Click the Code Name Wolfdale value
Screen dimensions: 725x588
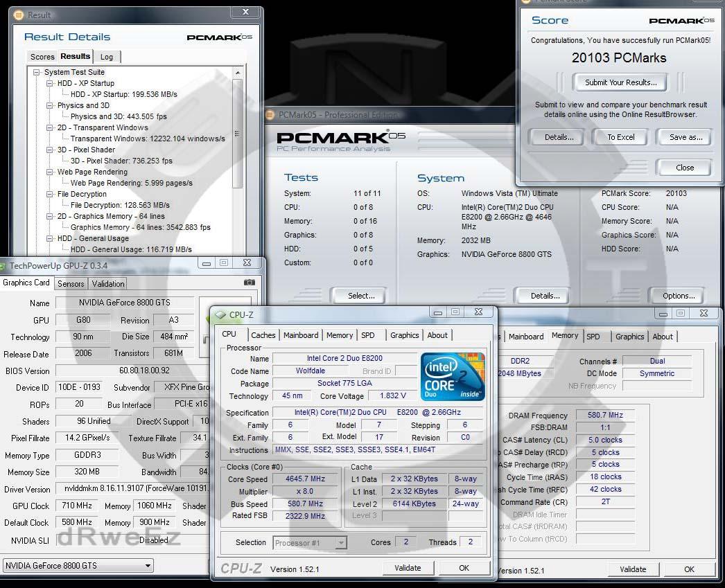tap(311, 371)
